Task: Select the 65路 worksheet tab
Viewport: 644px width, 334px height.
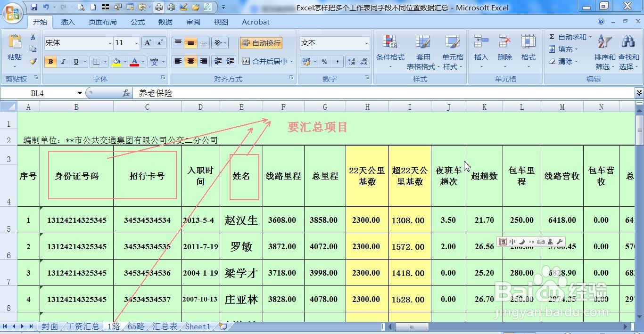Action: 136,326
